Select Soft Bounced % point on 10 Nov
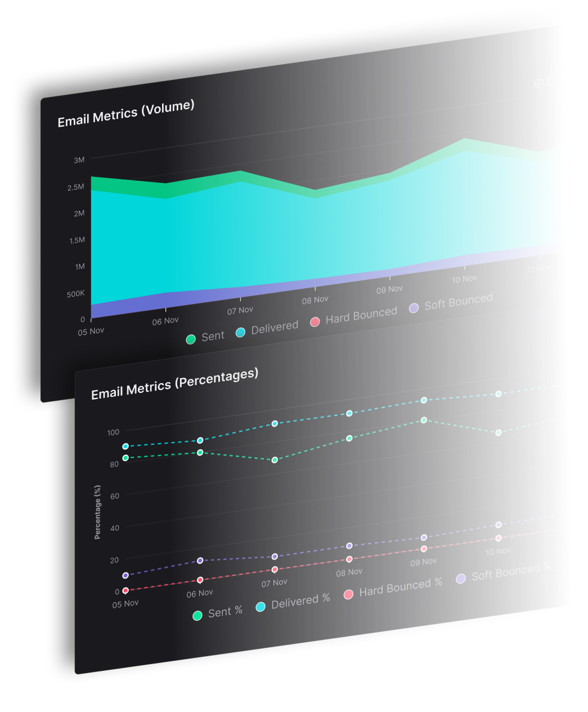588x712 pixels. [498, 525]
